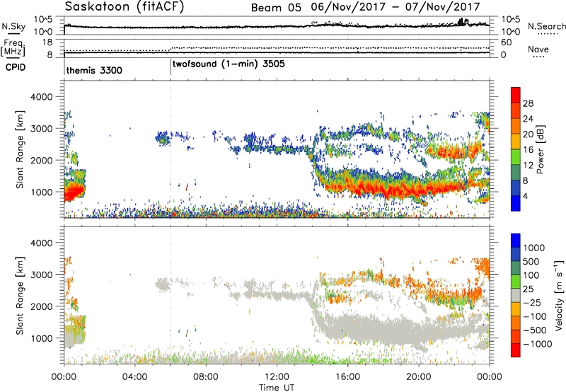Click the 4000 range tick on power panel

tap(42, 97)
